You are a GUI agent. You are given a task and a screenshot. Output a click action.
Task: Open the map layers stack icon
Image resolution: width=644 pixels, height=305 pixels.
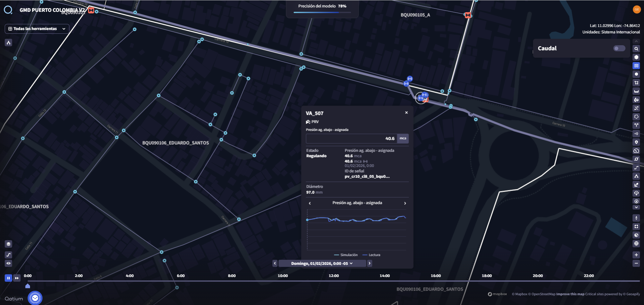pyautogui.click(x=9, y=244)
